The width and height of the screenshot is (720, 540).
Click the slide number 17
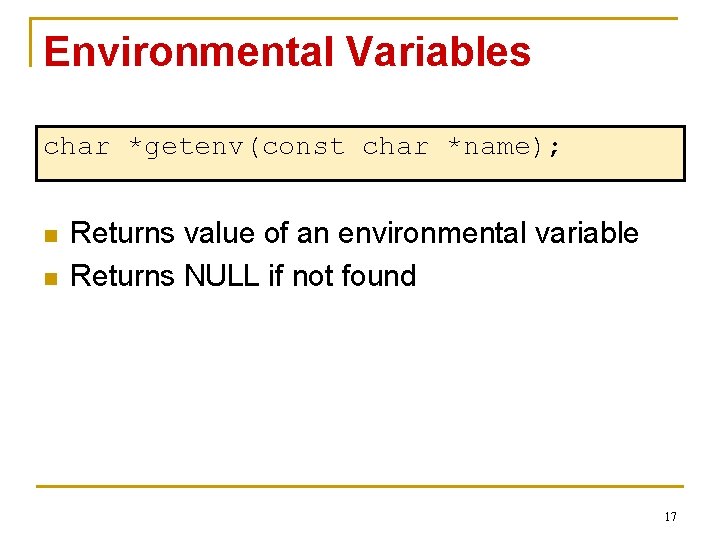[670, 517]
